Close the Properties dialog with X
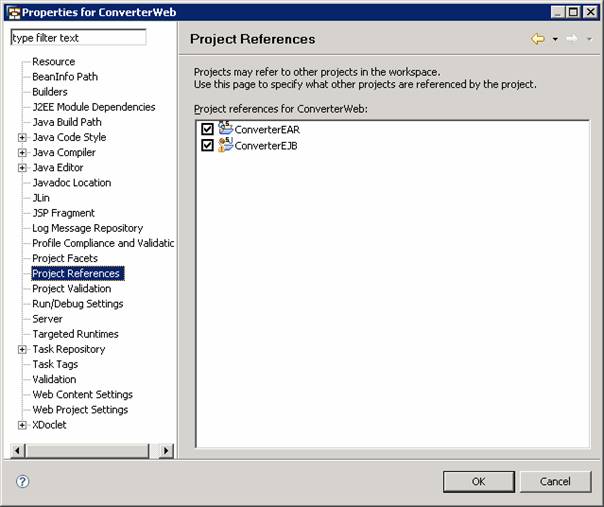This screenshot has height=507, width=604. tap(590, 11)
